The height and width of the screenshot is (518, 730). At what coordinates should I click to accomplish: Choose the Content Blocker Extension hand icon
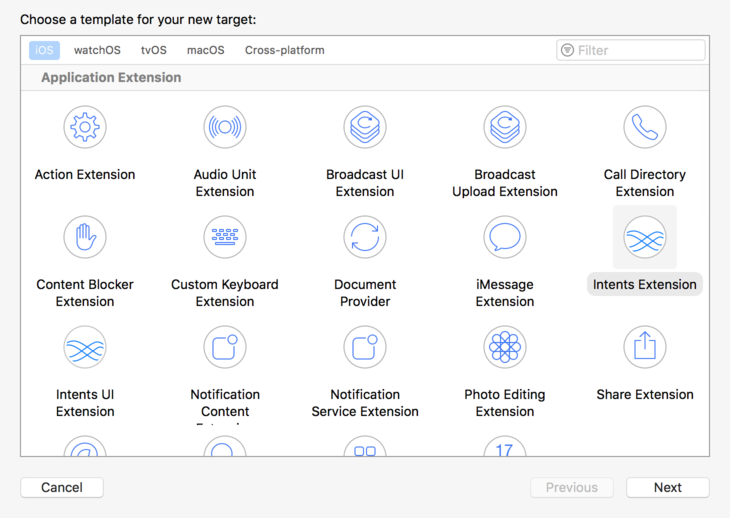[x=85, y=238]
